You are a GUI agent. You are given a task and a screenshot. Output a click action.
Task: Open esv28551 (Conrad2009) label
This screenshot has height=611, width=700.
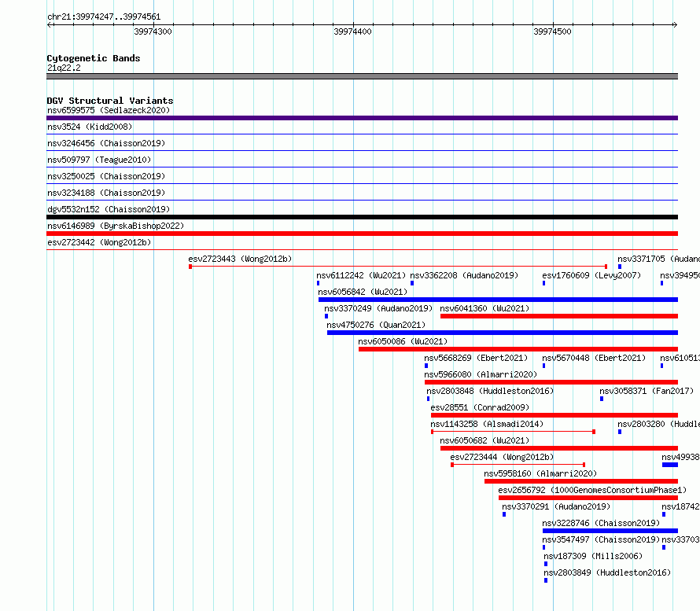pos(480,407)
